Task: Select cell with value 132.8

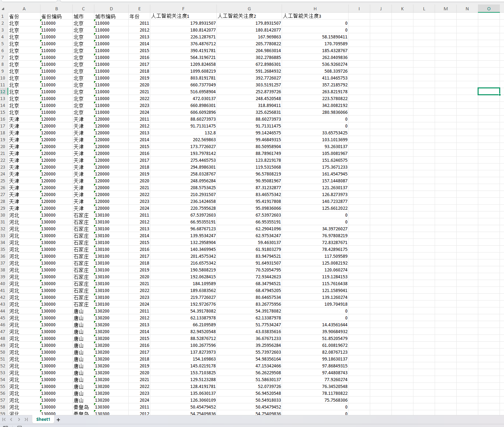Action: coord(184,133)
